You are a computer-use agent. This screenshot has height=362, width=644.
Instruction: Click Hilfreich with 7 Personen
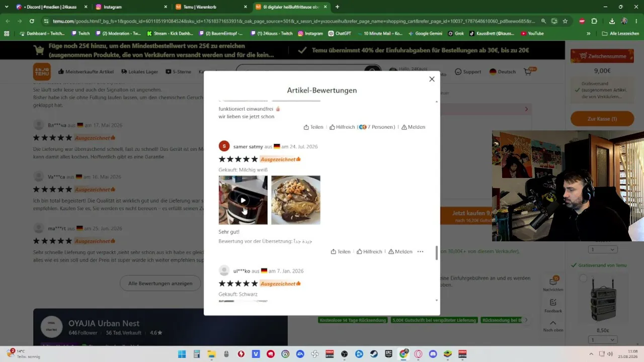coord(362,127)
